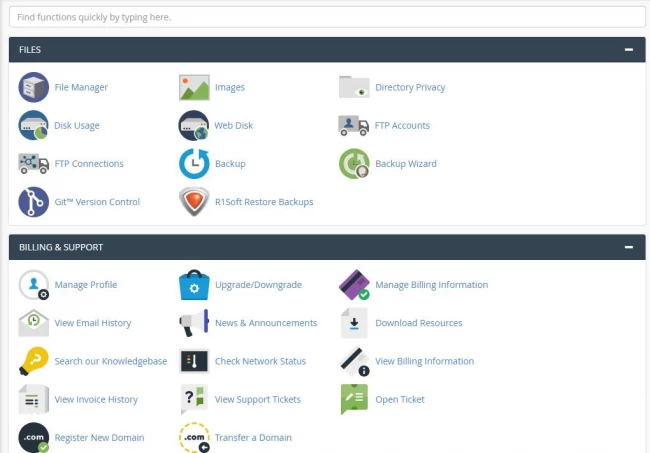Click the Manage Profile link
650x453 pixels.
86,285
